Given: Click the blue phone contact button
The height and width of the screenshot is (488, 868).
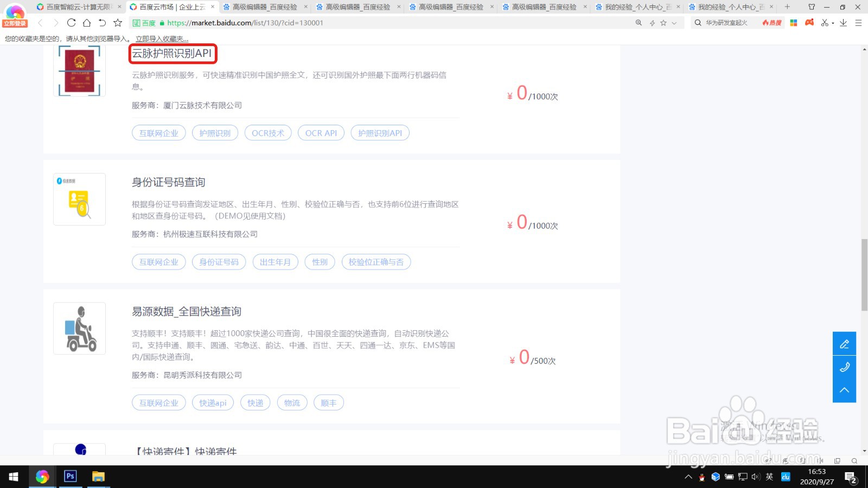Looking at the screenshot, I should (845, 367).
